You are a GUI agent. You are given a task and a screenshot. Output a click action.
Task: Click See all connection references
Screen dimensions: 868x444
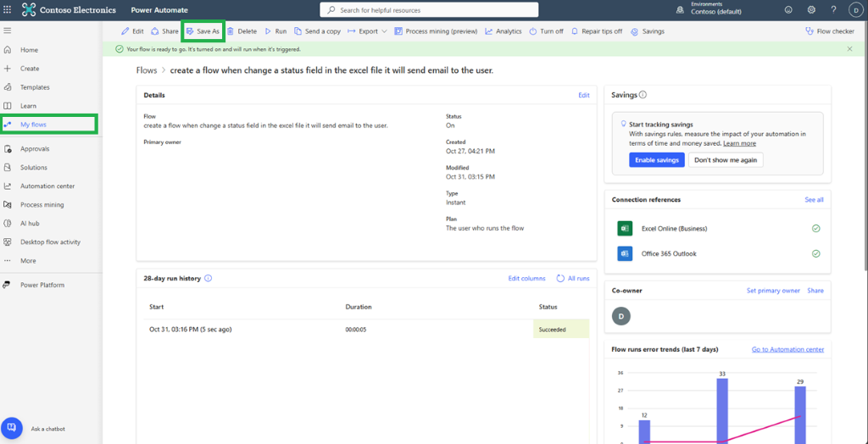click(x=814, y=199)
